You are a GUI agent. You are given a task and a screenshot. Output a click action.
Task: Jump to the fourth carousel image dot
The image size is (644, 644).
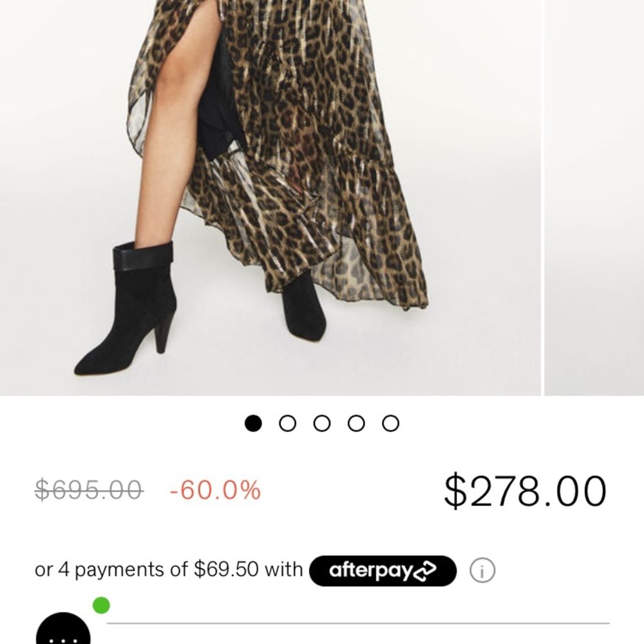[356, 423]
